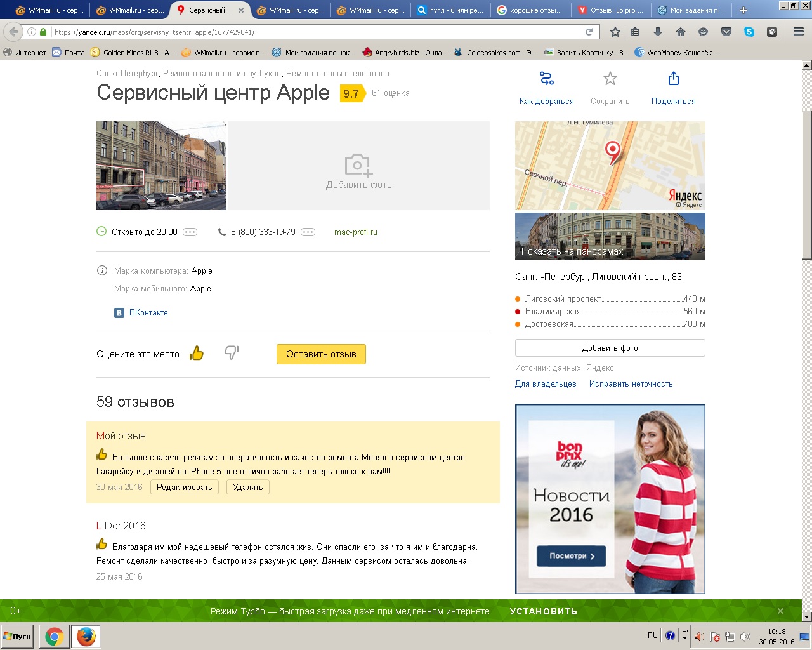
Task: Open the Интернет bookmark
Action: 25,53
